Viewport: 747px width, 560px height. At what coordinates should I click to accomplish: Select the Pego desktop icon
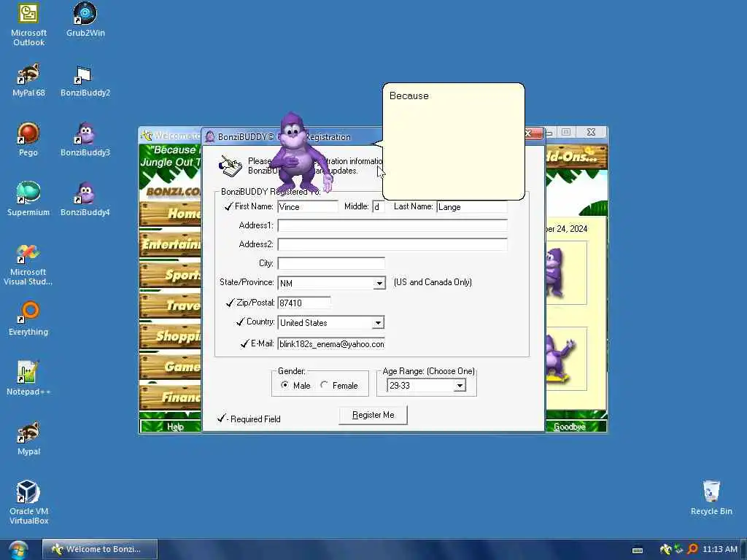(x=28, y=139)
